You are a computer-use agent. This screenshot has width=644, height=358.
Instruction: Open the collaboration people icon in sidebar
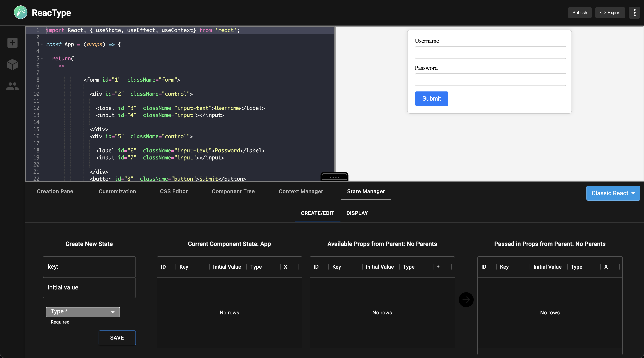12,86
